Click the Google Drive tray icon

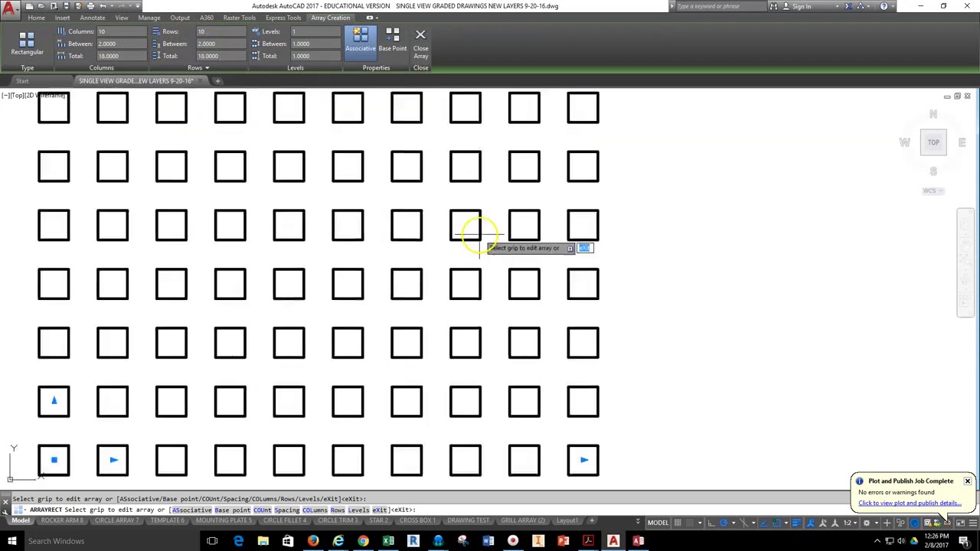point(913,541)
